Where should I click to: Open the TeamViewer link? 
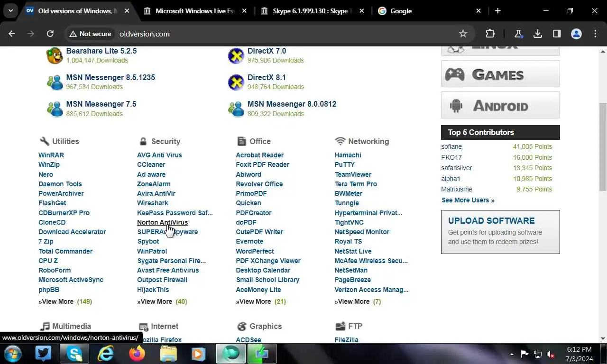(353, 174)
